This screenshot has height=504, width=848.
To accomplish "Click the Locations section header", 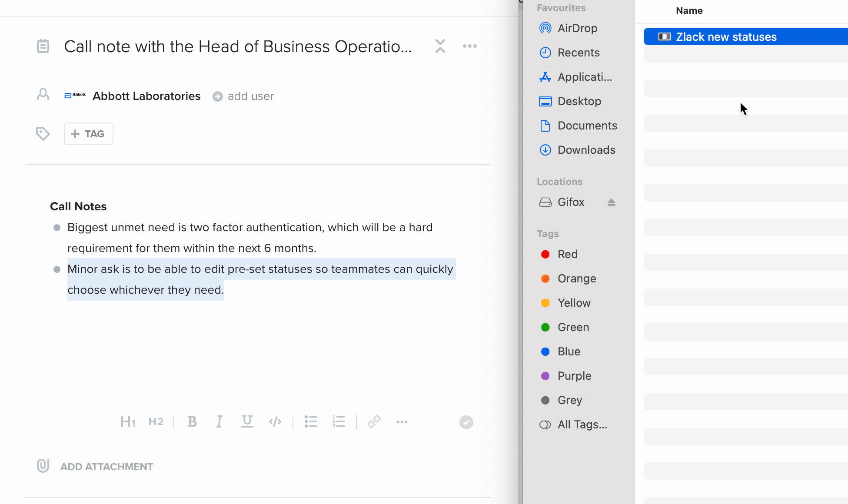I will pyautogui.click(x=559, y=182).
